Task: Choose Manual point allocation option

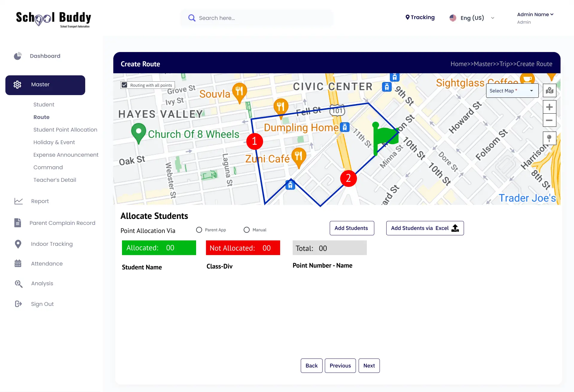Action: click(247, 230)
